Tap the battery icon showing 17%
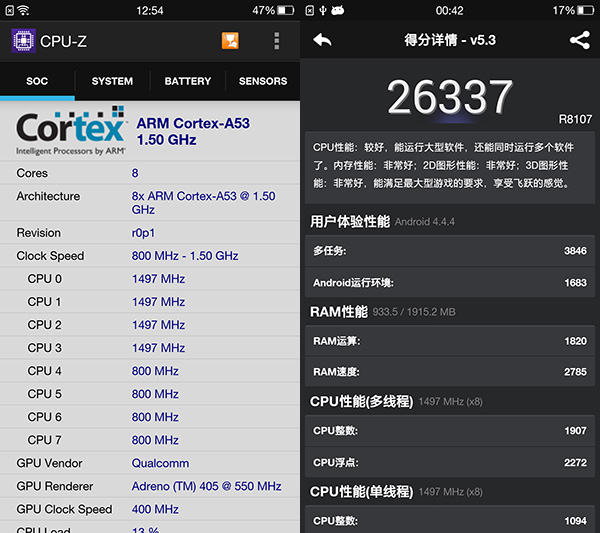 tap(586, 10)
